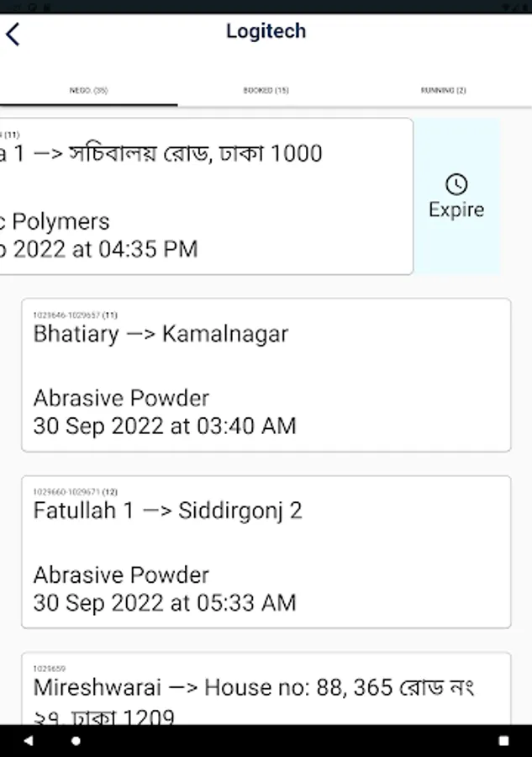Tap Abrasive Powder in Fatullah card
Viewport: 532px width, 757px height.
(121, 575)
